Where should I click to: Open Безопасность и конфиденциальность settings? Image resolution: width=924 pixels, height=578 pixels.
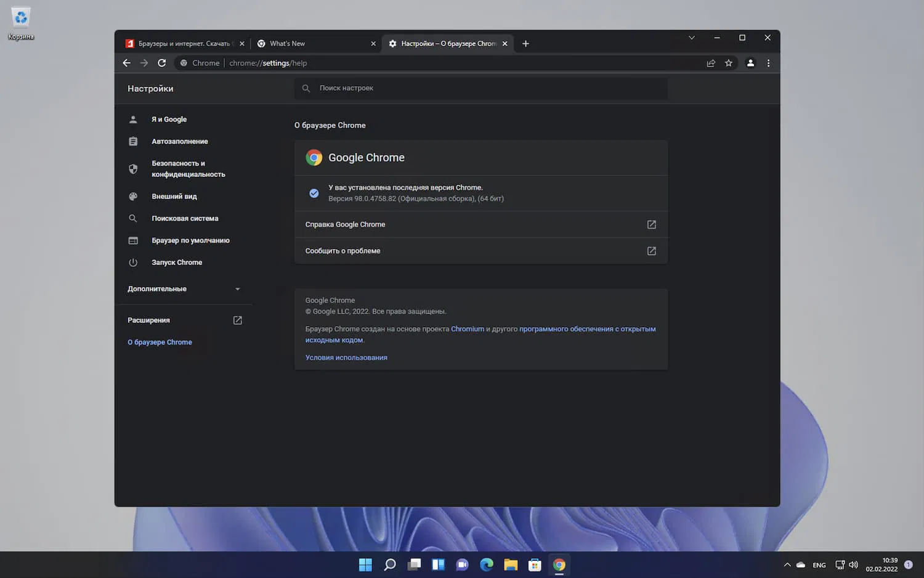(x=188, y=169)
